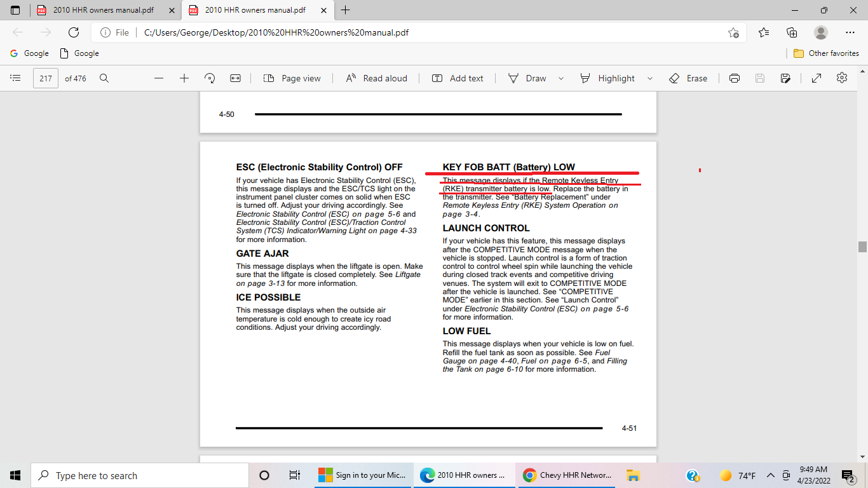Open PDF settings gear icon

click(842, 78)
